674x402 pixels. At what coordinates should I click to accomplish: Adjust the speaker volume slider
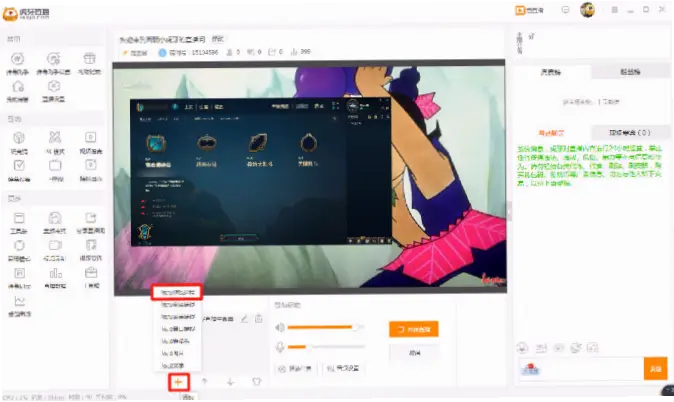point(326,328)
